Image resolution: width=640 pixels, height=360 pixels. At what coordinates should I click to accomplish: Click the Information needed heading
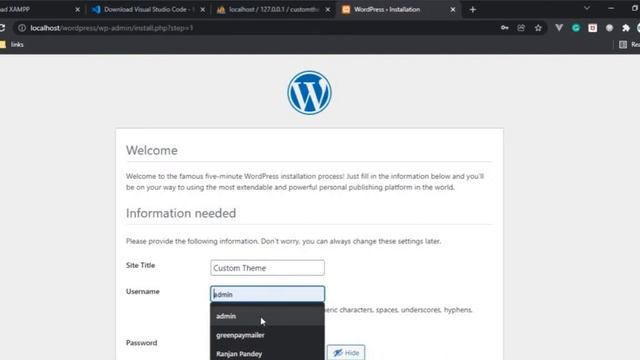click(181, 213)
